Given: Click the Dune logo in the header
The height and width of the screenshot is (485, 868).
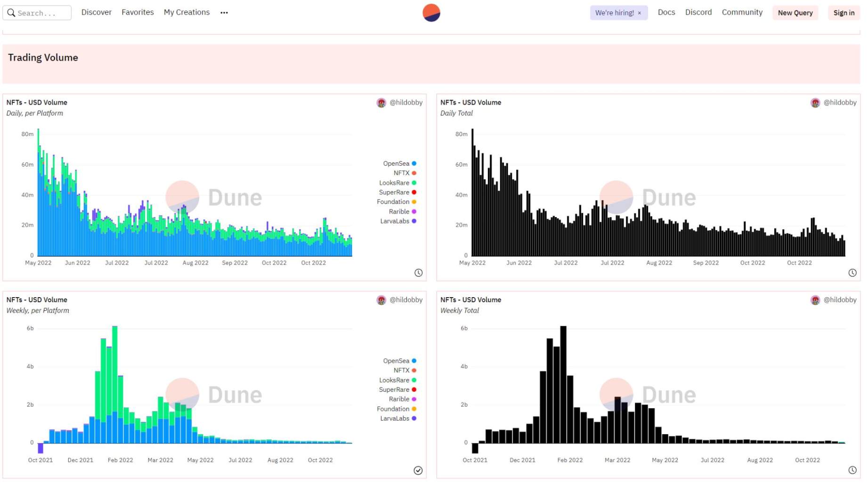Looking at the screenshot, I should tap(431, 13).
